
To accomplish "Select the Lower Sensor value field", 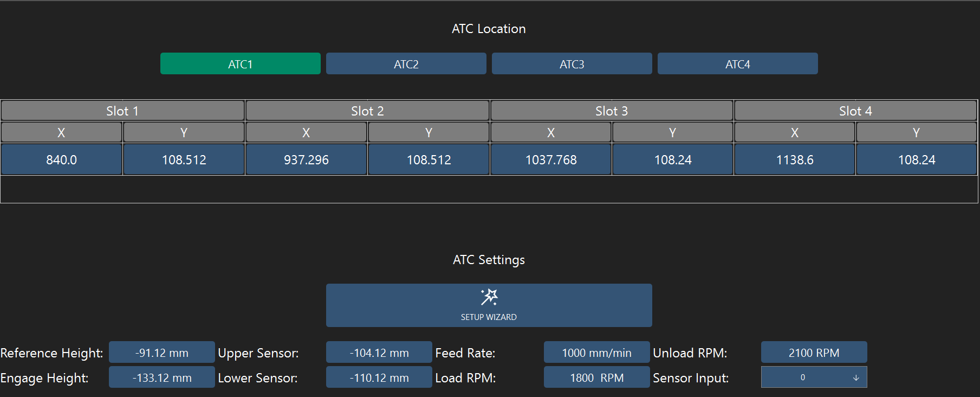I will tap(379, 377).
